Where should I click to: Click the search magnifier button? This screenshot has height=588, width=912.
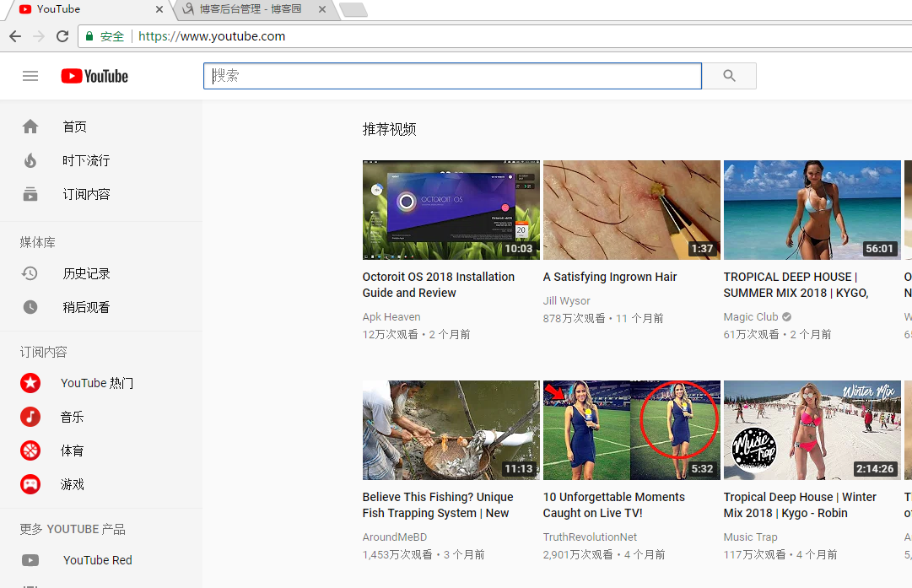click(x=729, y=76)
